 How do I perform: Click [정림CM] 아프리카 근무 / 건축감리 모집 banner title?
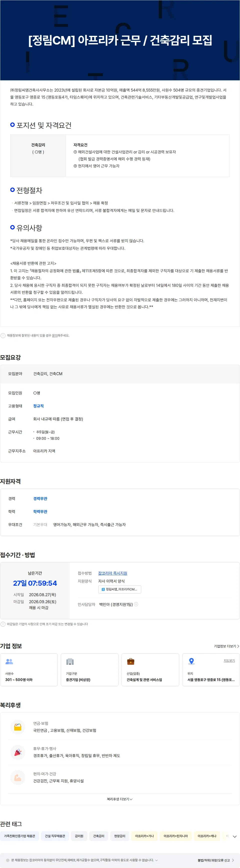pos(120,40)
